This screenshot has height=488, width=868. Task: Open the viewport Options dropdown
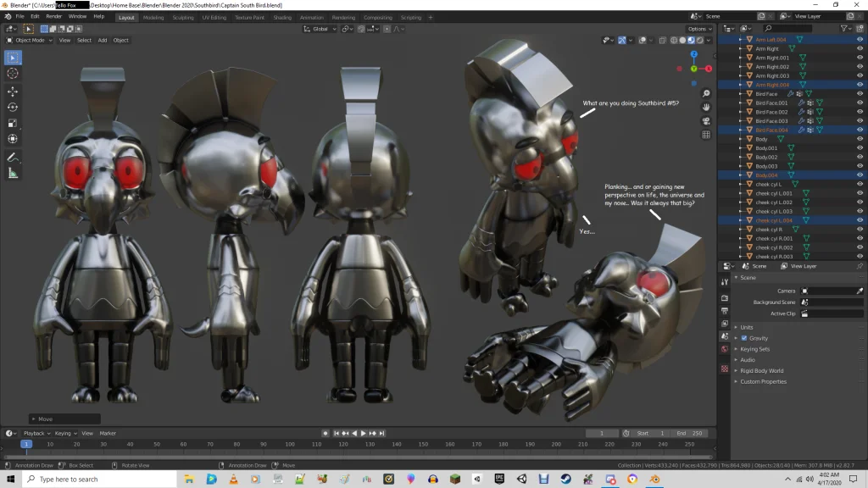(x=699, y=29)
